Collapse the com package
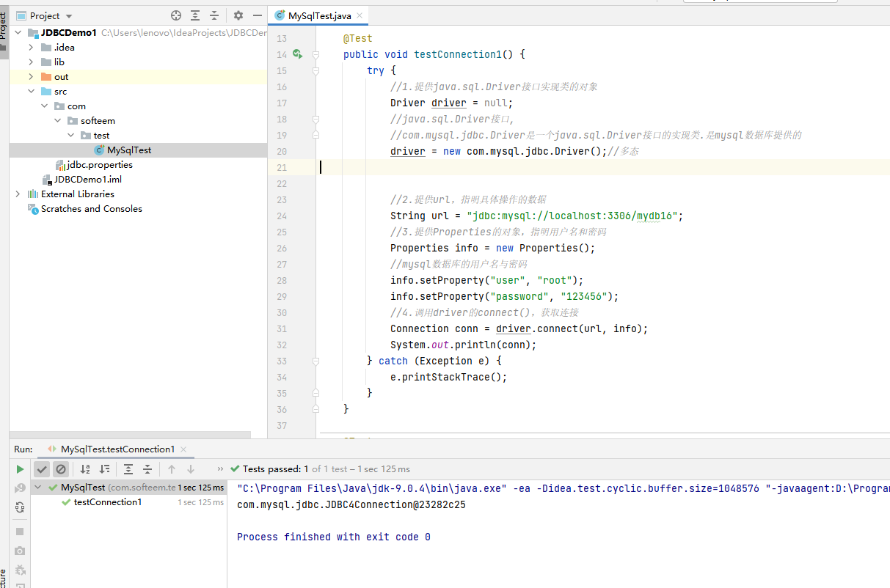890x588 pixels. click(44, 106)
